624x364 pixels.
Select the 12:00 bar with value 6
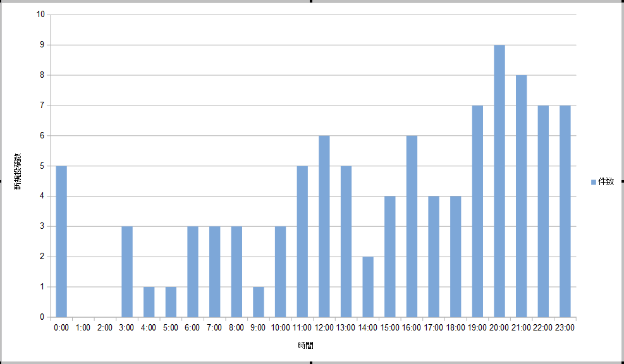(x=324, y=227)
